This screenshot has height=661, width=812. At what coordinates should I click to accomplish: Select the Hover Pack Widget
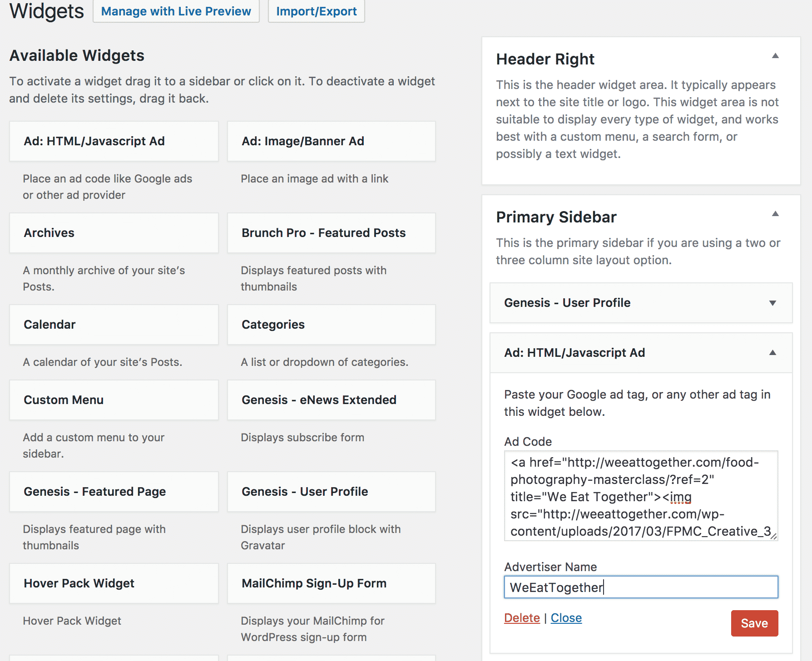pyautogui.click(x=114, y=583)
